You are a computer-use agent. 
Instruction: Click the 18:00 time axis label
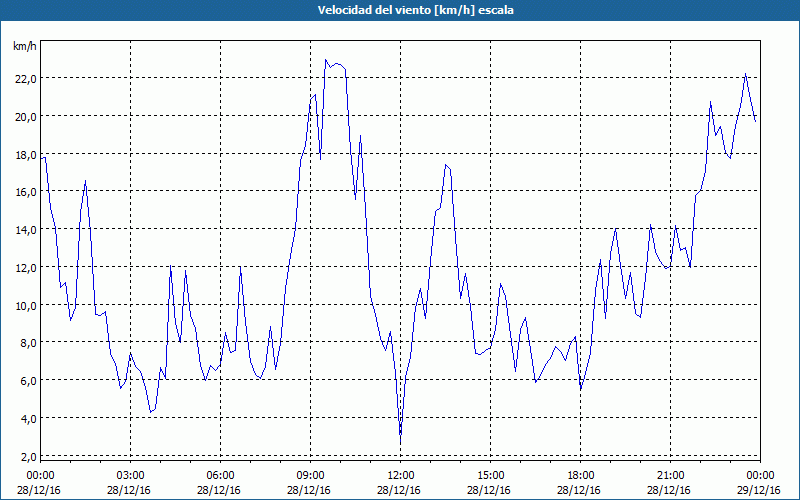click(x=581, y=476)
